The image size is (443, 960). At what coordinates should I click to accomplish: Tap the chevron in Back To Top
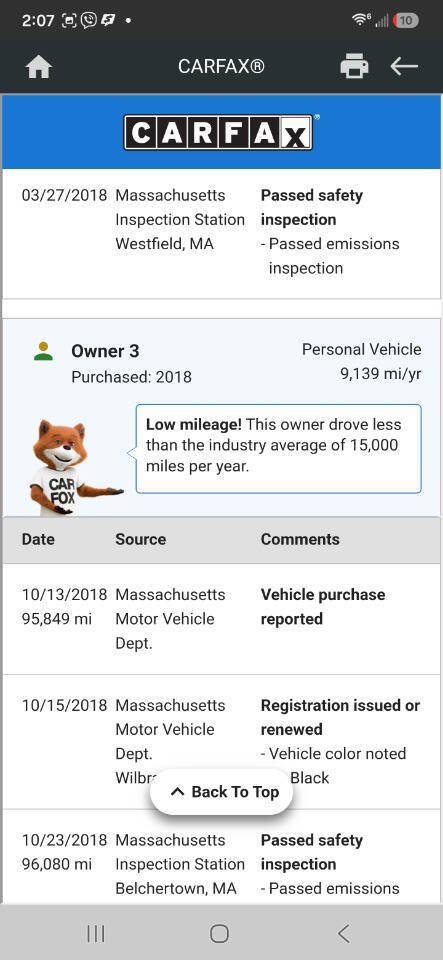coord(177,792)
